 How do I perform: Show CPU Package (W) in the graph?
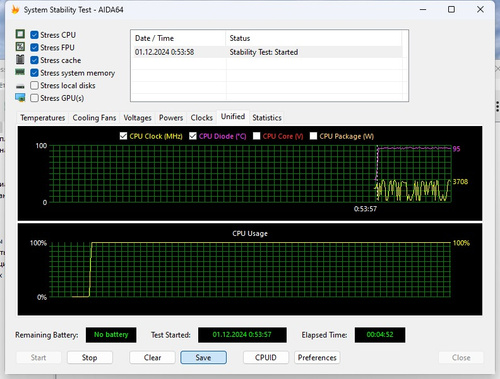[313, 136]
